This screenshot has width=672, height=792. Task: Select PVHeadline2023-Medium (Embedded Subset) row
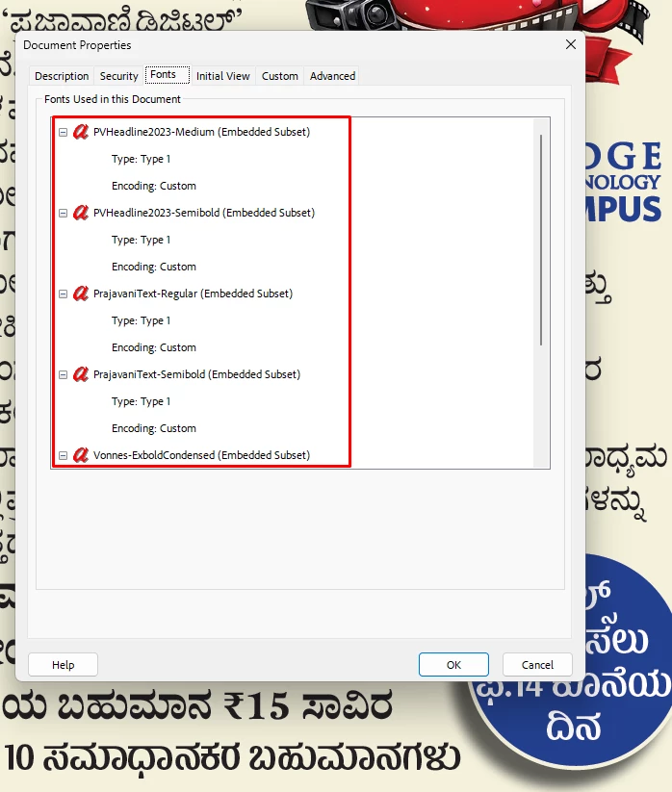coord(201,132)
